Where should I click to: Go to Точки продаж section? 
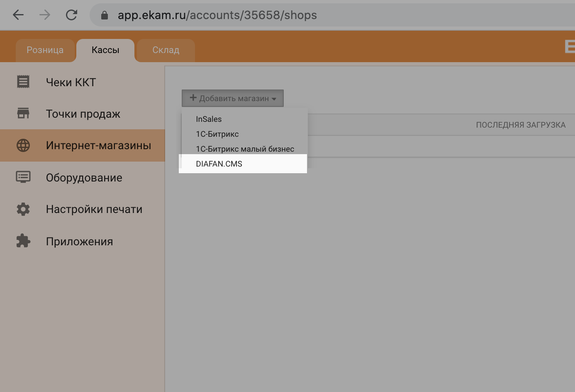[x=83, y=114]
